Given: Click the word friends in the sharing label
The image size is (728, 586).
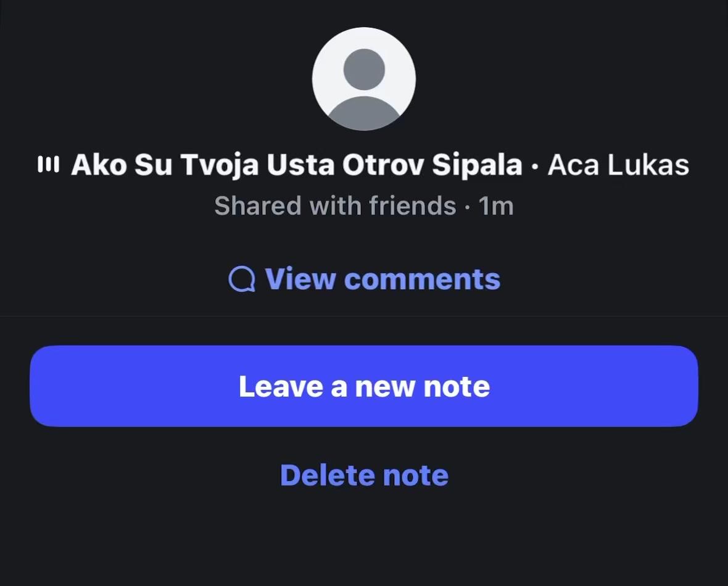Looking at the screenshot, I should [x=413, y=205].
